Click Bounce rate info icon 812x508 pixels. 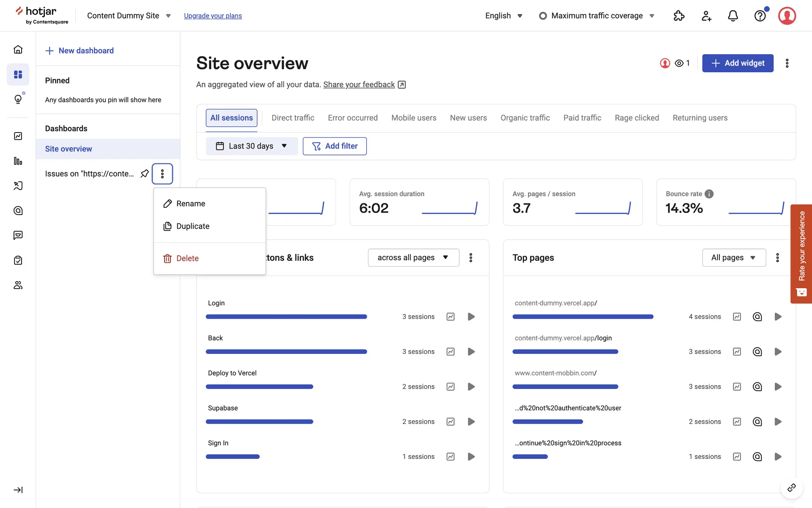pos(709,194)
